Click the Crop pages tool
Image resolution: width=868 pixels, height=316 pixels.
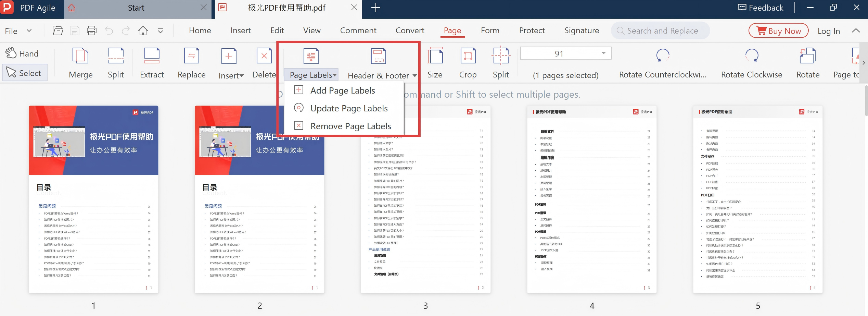(x=468, y=63)
